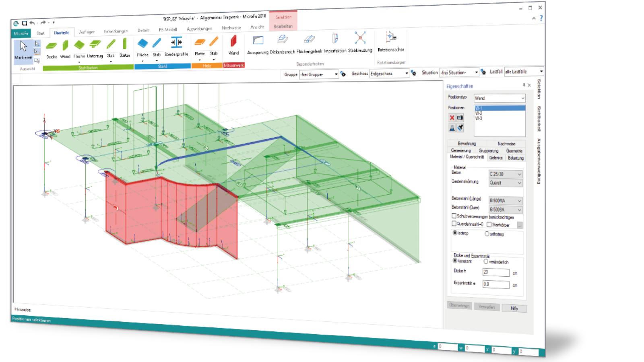Pick the green Stütze column tool
Viewport: 644px width, 362px height.
125,48
